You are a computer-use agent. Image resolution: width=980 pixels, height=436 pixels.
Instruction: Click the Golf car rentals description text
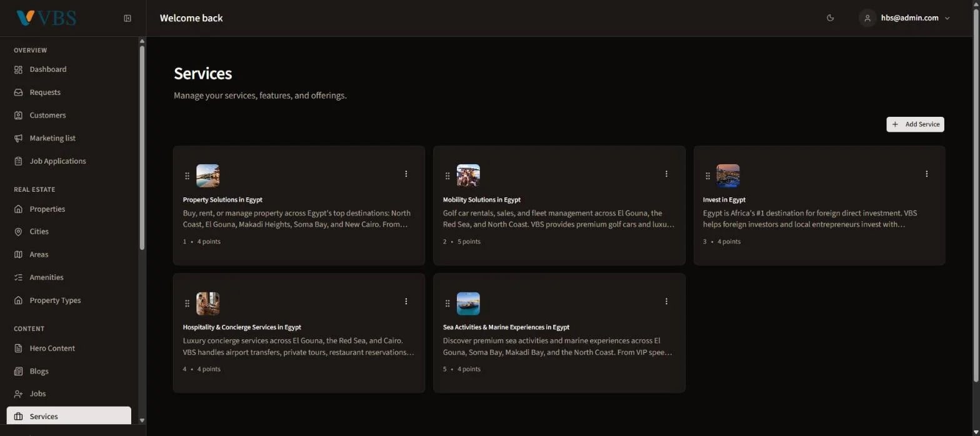[x=559, y=219]
